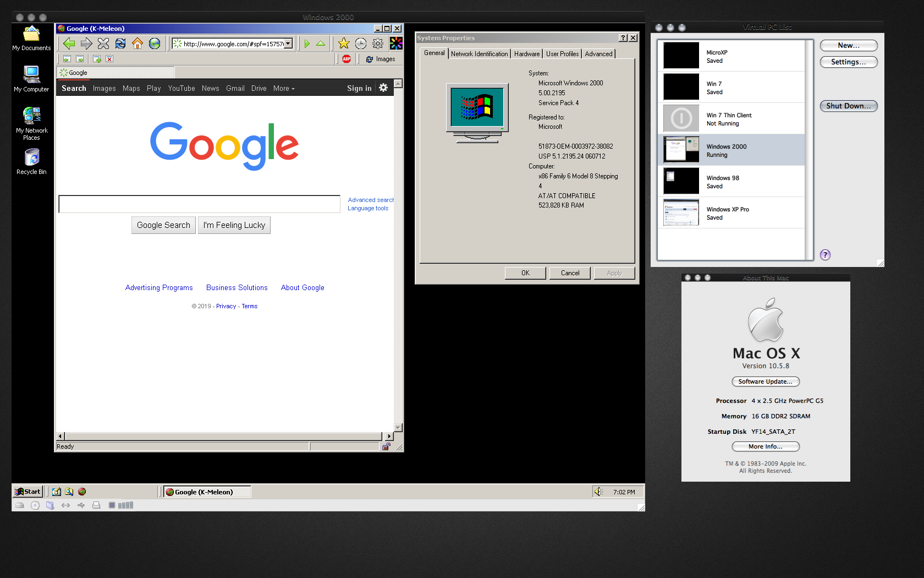Stop page loading with the X icon
Image resolution: width=924 pixels, height=578 pixels.
tap(103, 43)
